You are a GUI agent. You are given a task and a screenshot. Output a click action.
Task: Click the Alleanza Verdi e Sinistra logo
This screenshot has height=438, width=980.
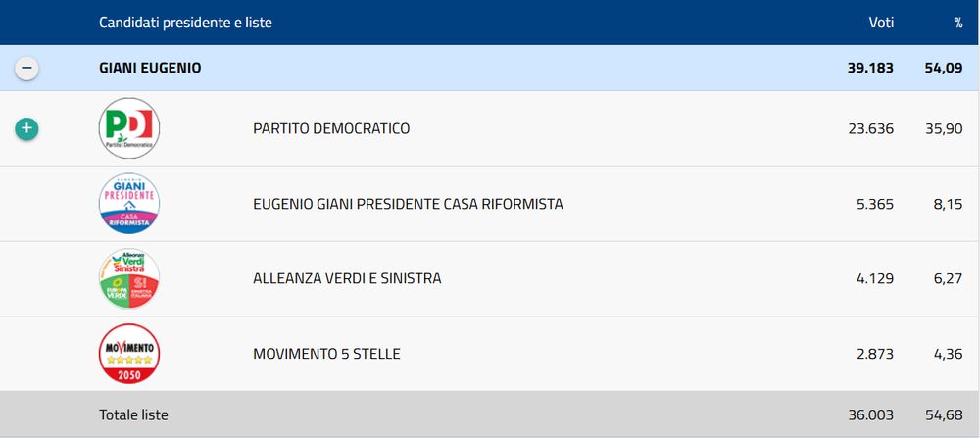click(x=129, y=278)
